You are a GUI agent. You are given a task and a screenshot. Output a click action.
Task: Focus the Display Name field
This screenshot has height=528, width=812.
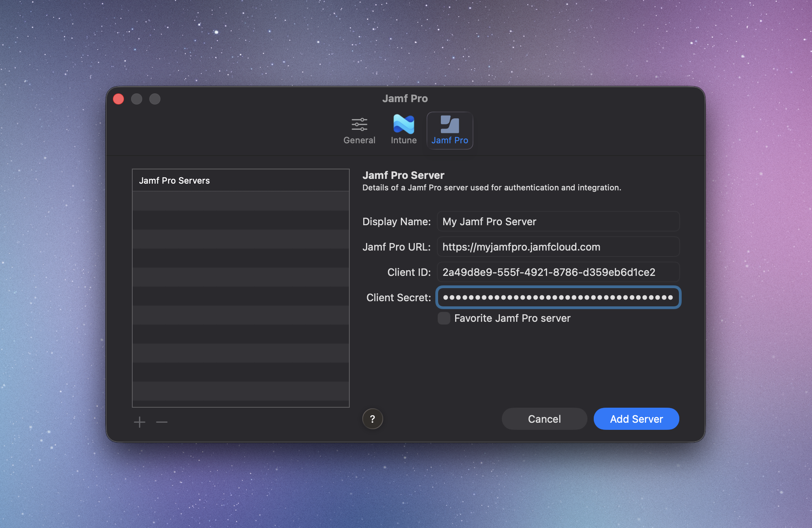pyautogui.click(x=558, y=222)
